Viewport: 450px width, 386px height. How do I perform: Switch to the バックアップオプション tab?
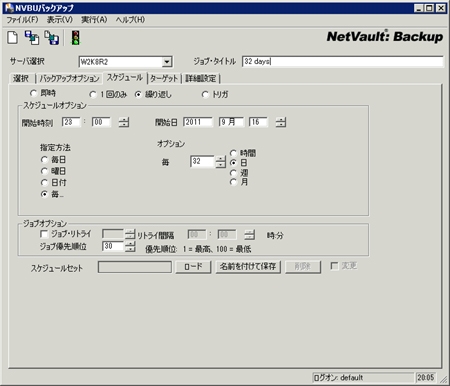[69, 79]
